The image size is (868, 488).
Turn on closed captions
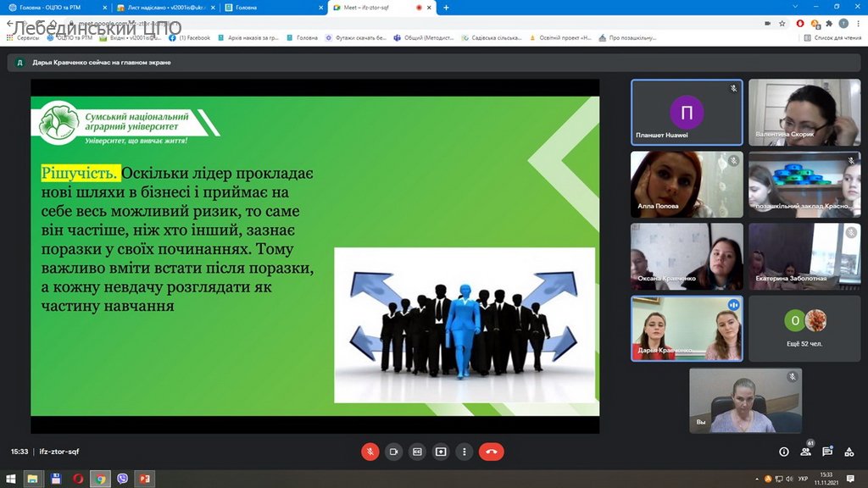pyautogui.click(x=417, y=452)
